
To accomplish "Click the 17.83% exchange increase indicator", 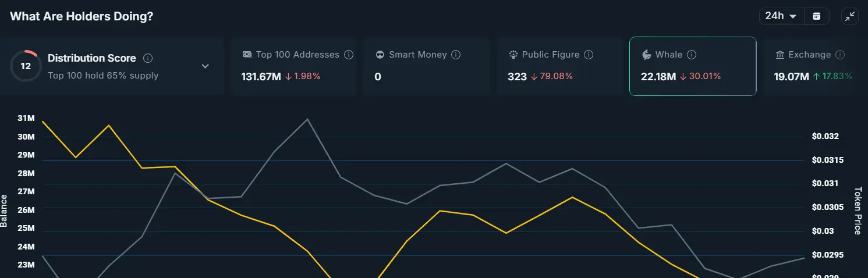I will click(x=833, y=76).
